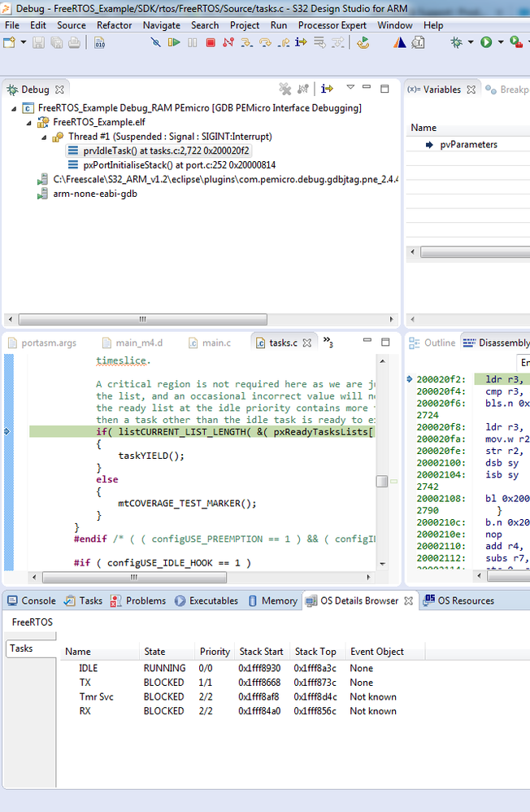
Task: Click the editor's horizontal scrollbar thumb
Action: [x=134, y=577]
